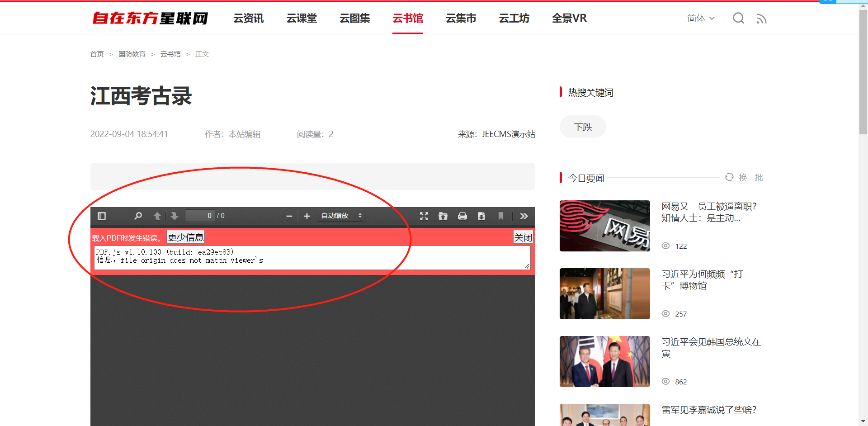Open find-in-document search in PDF viewer
Viewport: 868px width, 426px height.
(138, 216)
